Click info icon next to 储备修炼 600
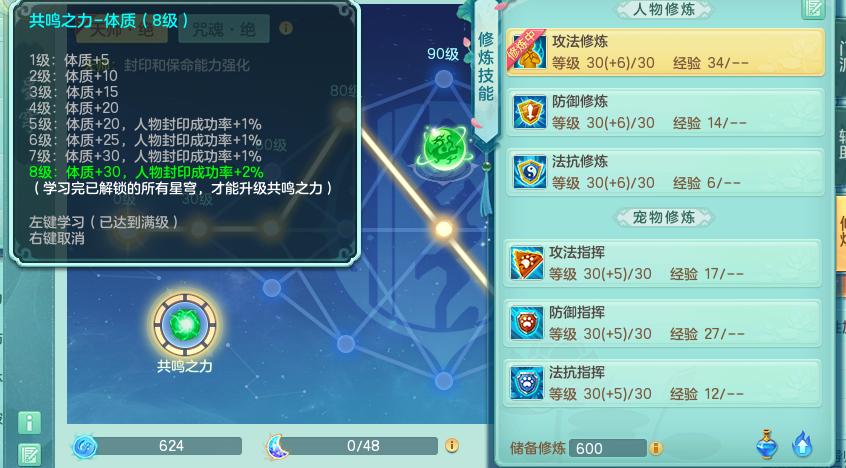This screenshot has width=846, height=468. point(656,448)
